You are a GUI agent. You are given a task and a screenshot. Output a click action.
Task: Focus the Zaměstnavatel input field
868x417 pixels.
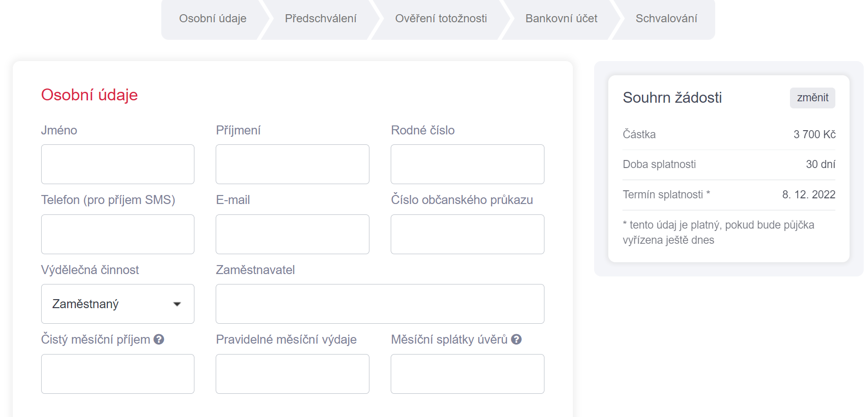[x=380, y=304]
